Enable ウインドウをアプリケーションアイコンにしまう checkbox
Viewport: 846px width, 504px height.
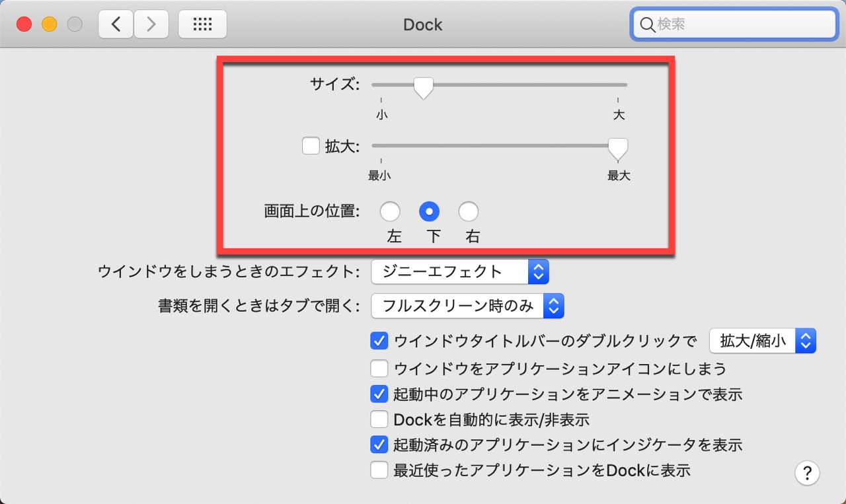coord(379,368)
